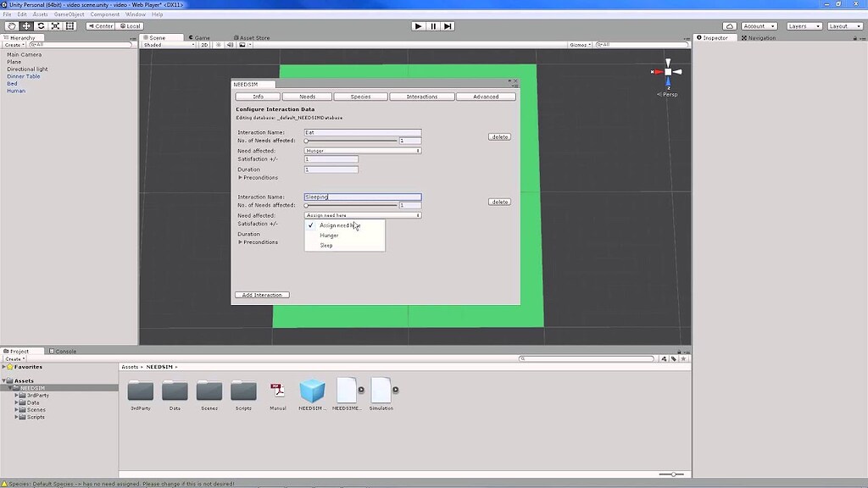The width and height of the screenshot is (868, 488).
Task: Click Add Interaction in the NEEDSIM window
Action: 261,294
